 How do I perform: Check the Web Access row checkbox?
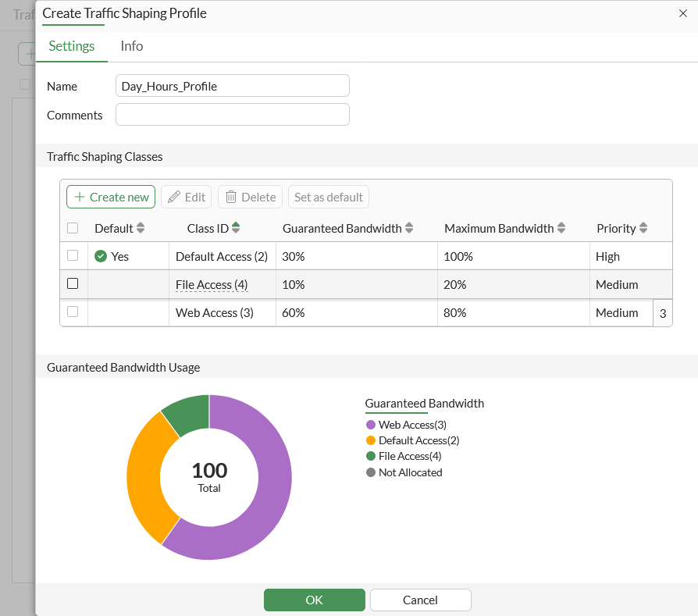click(73, 312)
